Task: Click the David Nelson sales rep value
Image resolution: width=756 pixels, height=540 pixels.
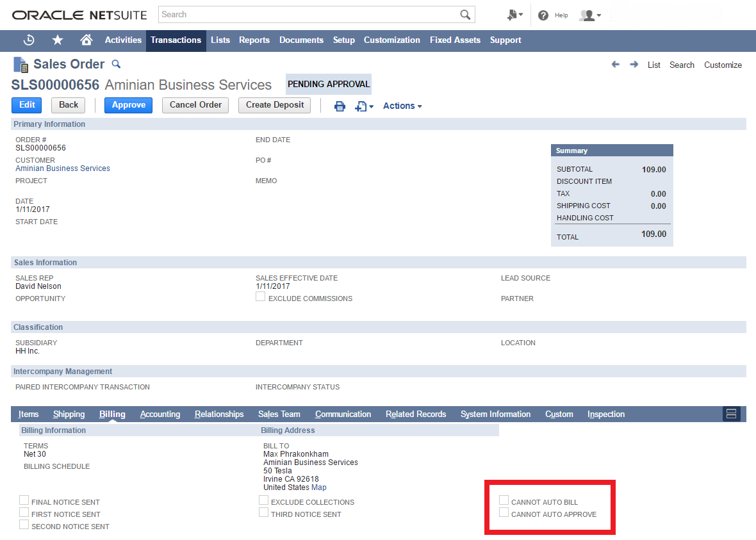Action: point(38,286)
